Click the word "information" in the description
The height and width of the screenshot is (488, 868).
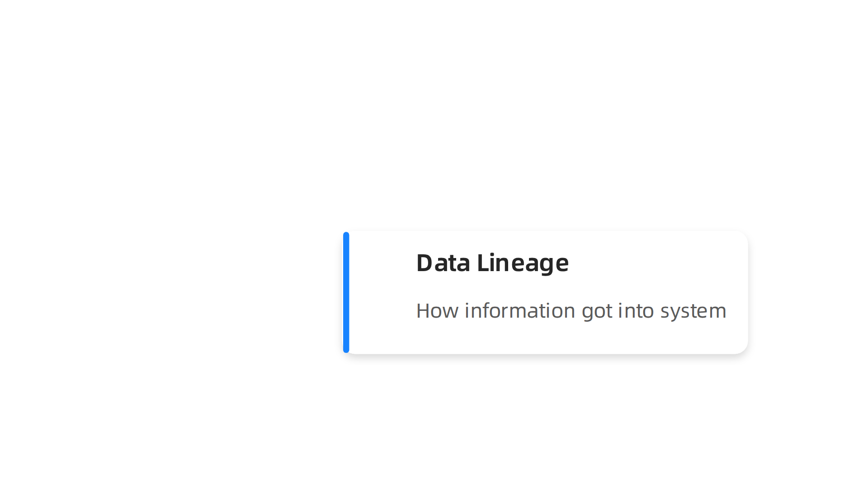(x=520, y=310)
